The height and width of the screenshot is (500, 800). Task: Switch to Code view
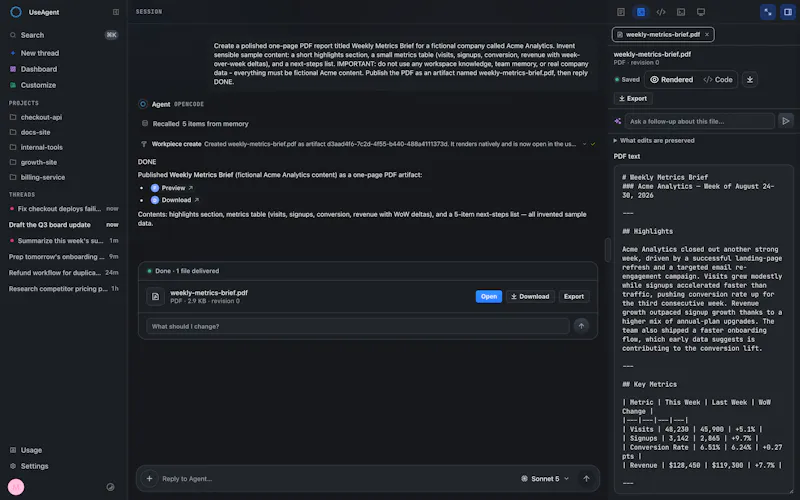[x=718, y=80]
